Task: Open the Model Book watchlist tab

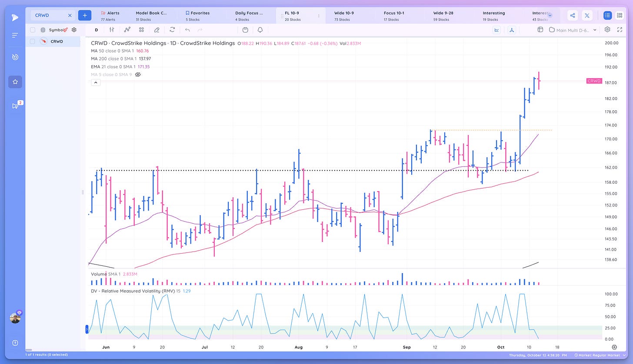Action: click(x=151, y=16)
